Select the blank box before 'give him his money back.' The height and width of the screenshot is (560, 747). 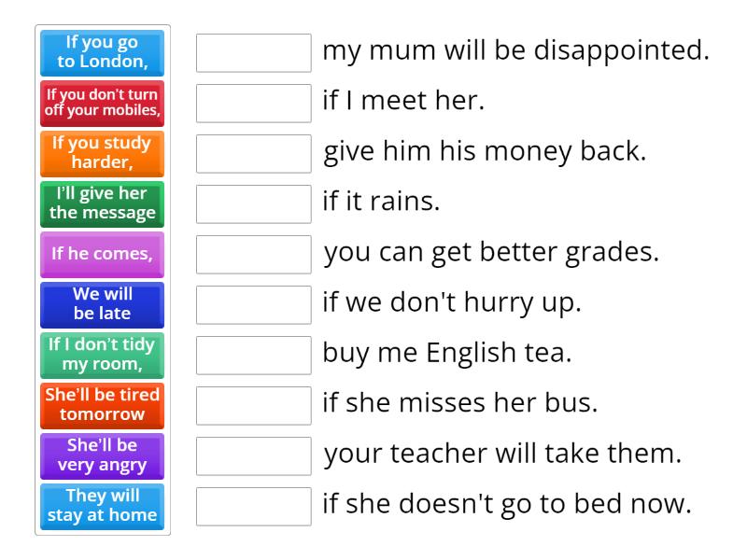254,154
